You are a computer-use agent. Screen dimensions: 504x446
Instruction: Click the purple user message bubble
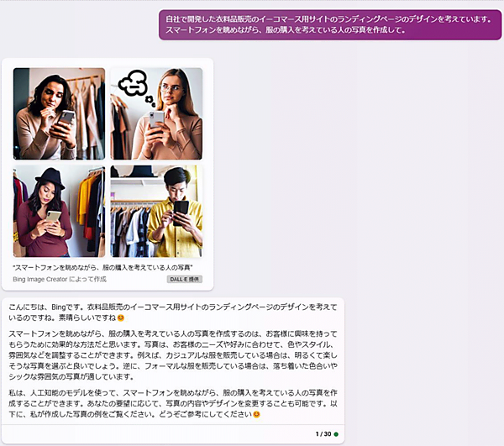tap(330, 24)
